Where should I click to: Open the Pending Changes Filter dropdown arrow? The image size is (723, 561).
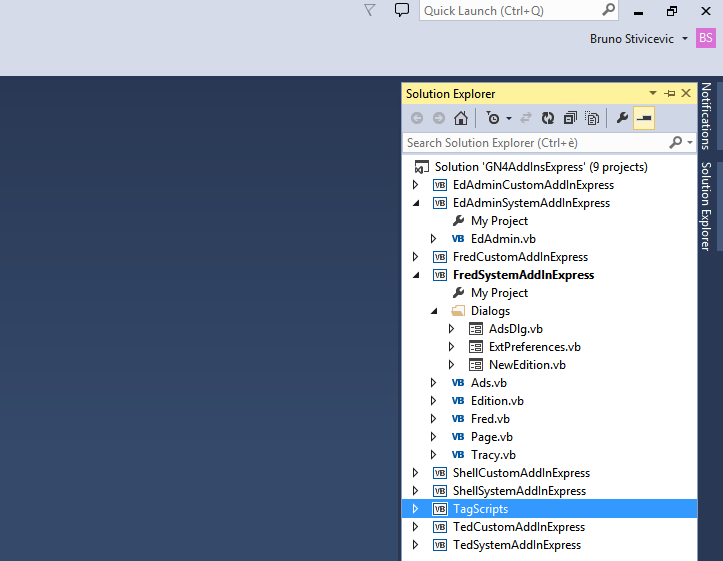point(509,118)
